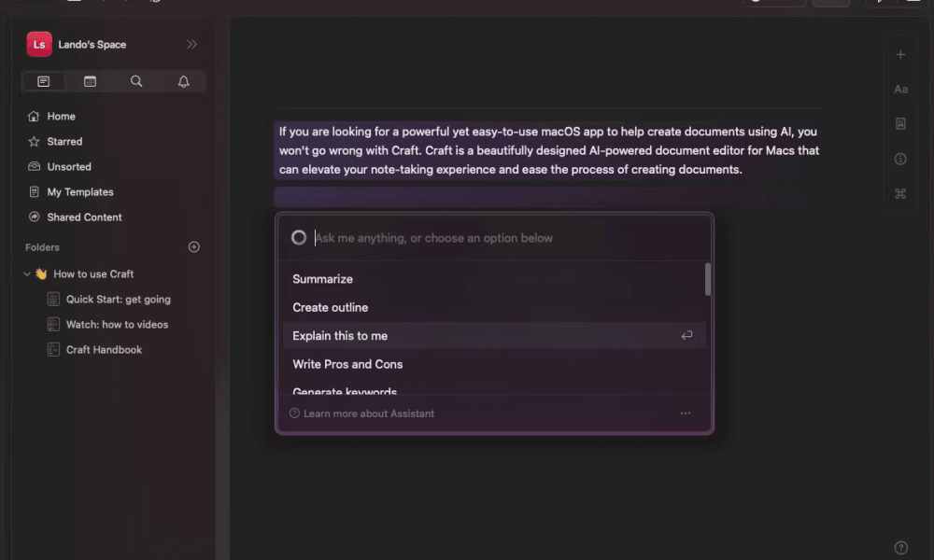
Task: Click the Craft Handbook document icon
Action: click(53, 350)
